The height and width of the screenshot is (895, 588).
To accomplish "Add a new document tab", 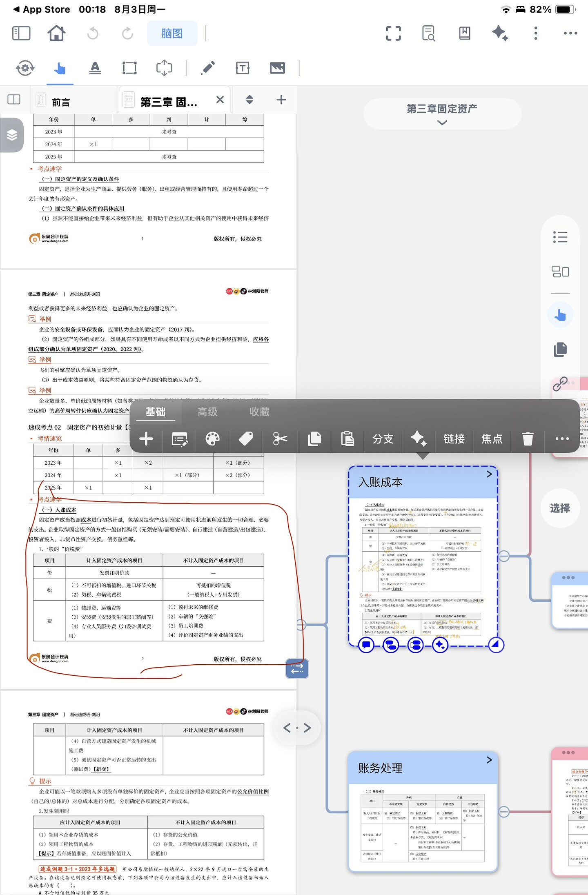I will point(281,100).
